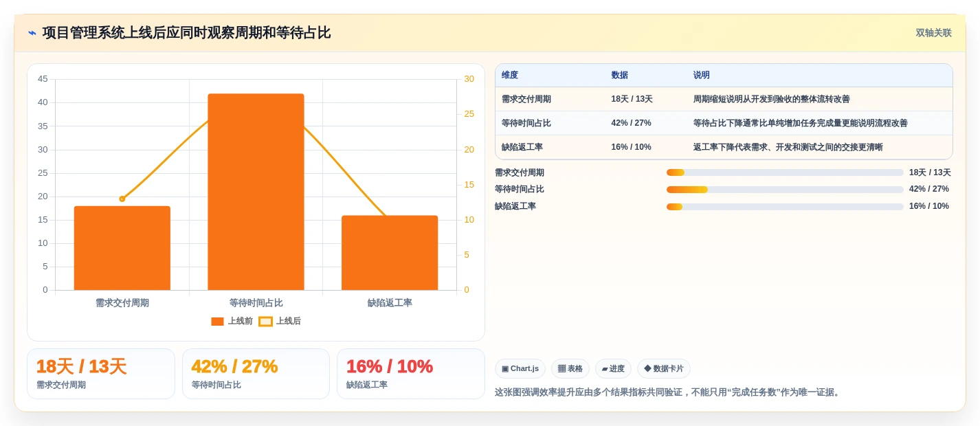The width and height of the screenshot is (980, 426).
Task: Click the 18天 / 13天 value beside progress bar
Action: coord(930,172)
